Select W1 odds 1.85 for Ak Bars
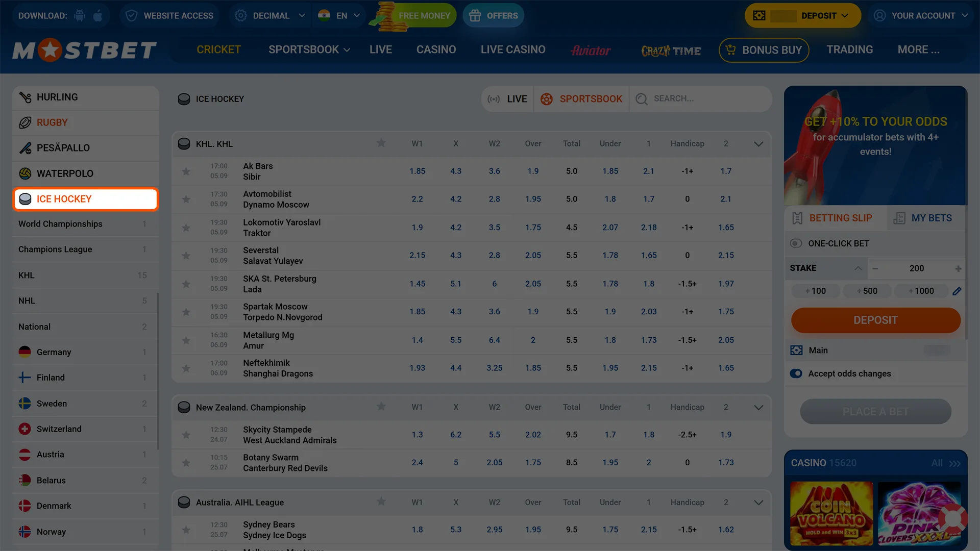This screenshot has height=551, width=980. pyautogui.click(x=418, y=171)
